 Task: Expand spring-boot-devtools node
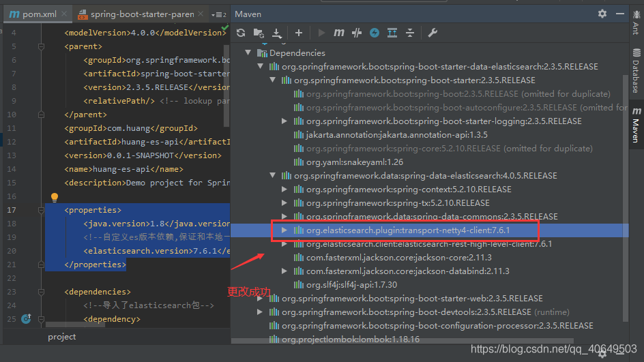(260, 312)
